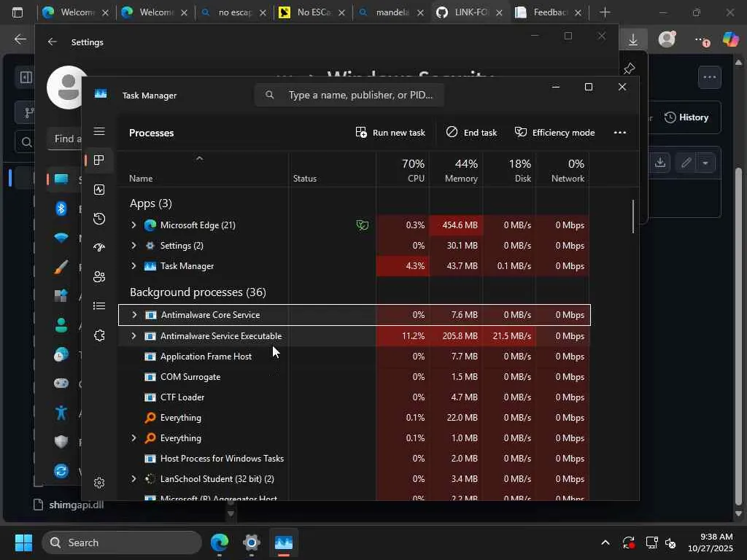Click the History button on GitHub page

(x=686, y=117)
